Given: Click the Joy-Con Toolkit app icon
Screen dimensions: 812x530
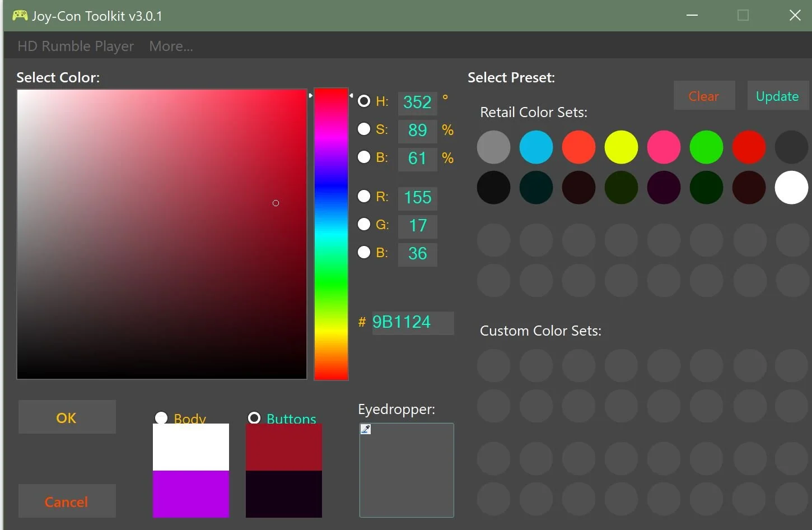Looking at the screenshot, I should (20, 15).
